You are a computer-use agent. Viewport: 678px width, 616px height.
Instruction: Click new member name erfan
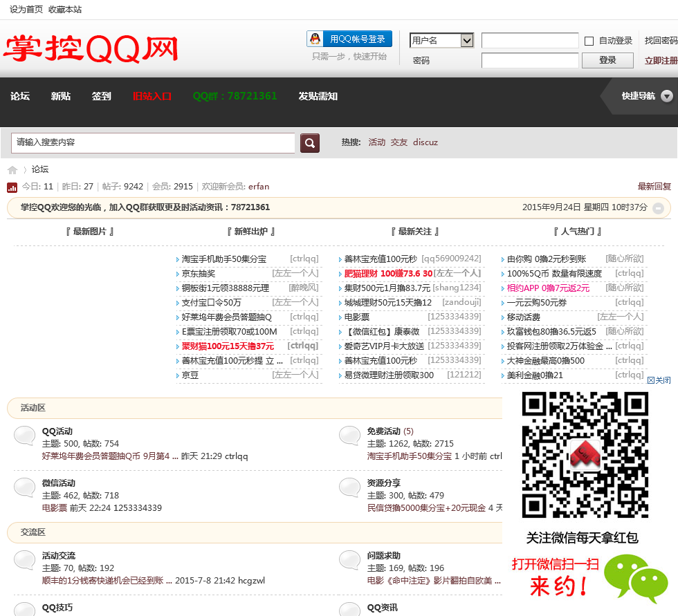(x=259, y=187)
